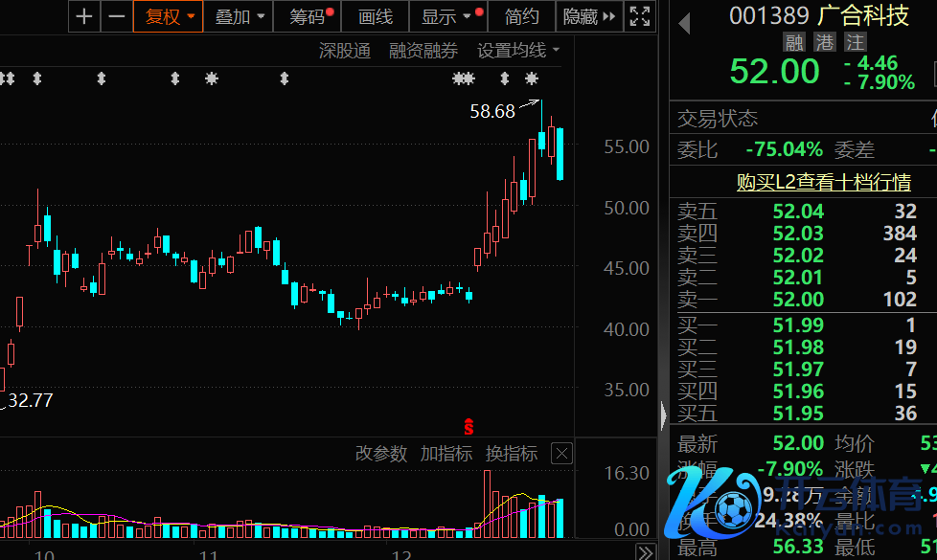Enter fullscreen chart mode with expand icon
This screenshot has width=937, height=560.
tap(640, 16)
